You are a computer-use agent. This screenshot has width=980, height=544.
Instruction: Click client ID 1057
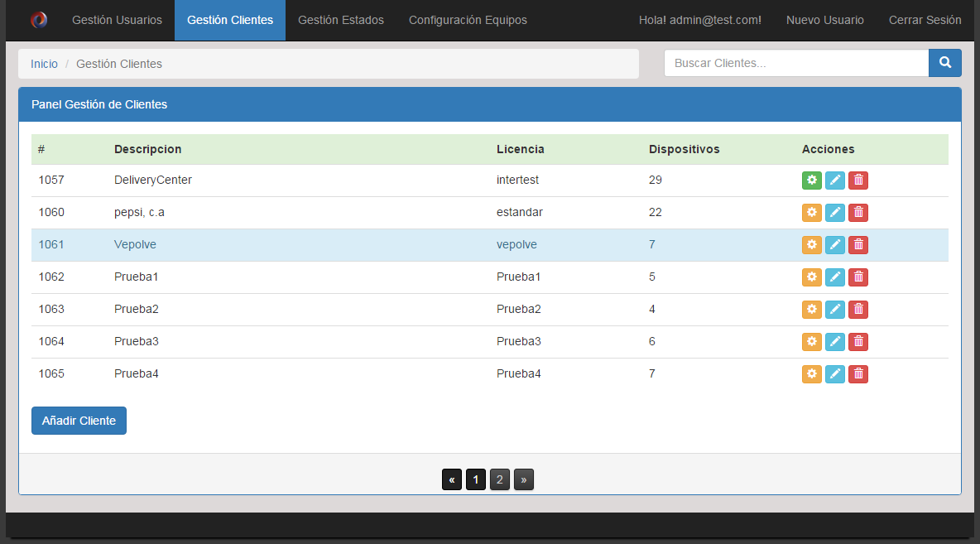pos(51,180)
